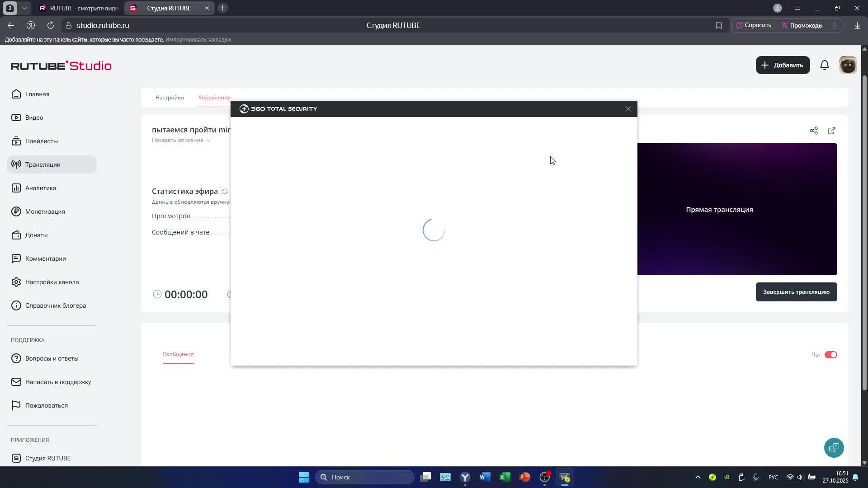
Task: Click the Импортировать закладки link
Action: [x=198, y=40]
